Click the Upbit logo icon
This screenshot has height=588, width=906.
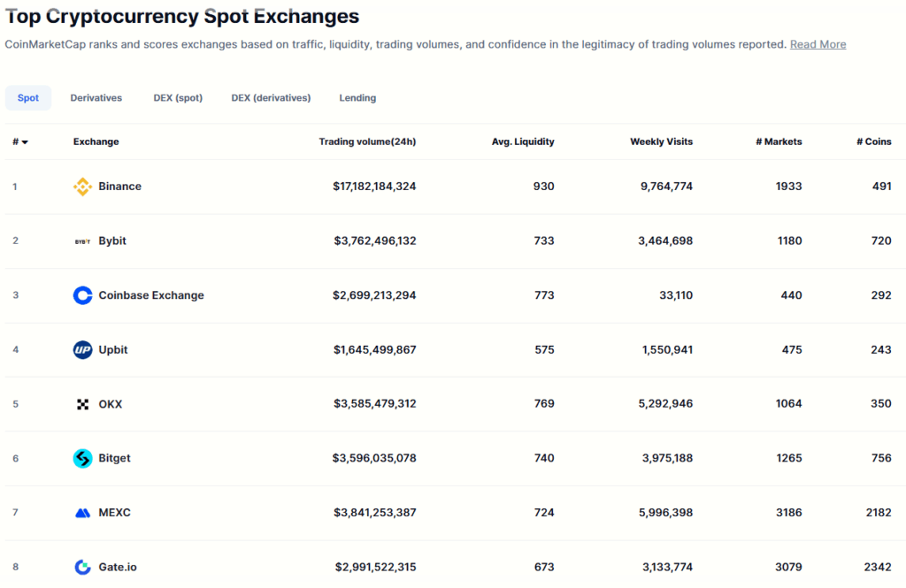pyautogui.click(x=82, y=349)
